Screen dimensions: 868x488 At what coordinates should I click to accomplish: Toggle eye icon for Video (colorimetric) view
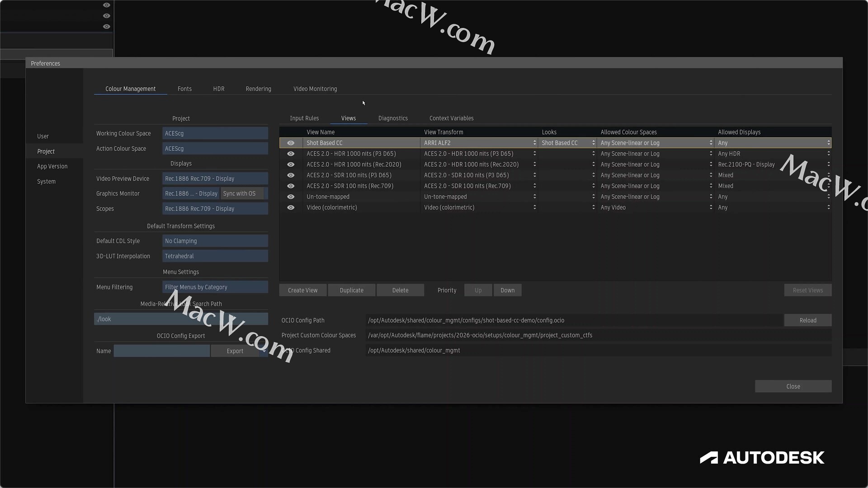coord(291,208)
